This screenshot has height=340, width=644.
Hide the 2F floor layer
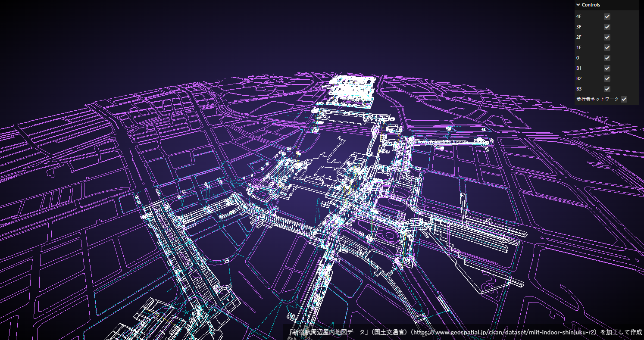pos(607,37)
